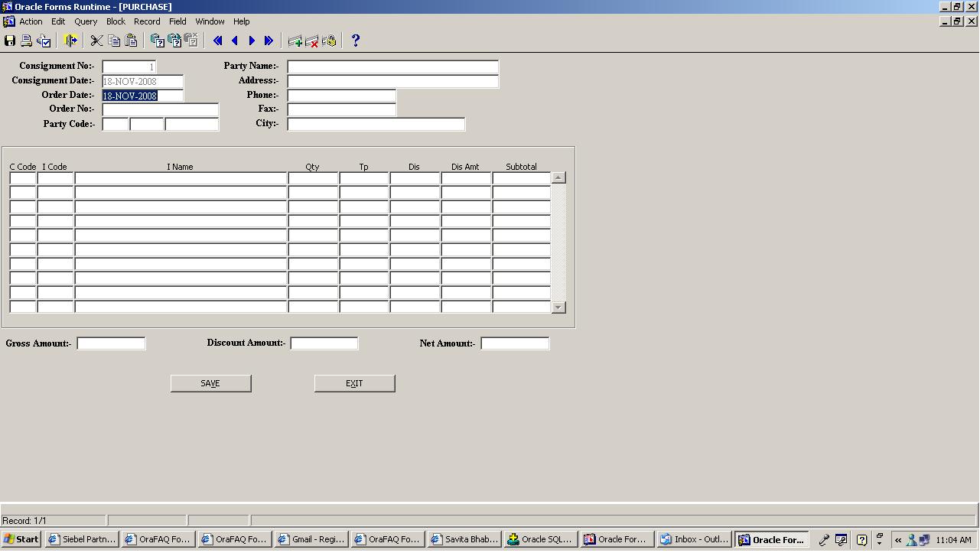Go to the next record arrow
Screen dimensions: 980x553
pyautogui.click(x=252, y=41)
